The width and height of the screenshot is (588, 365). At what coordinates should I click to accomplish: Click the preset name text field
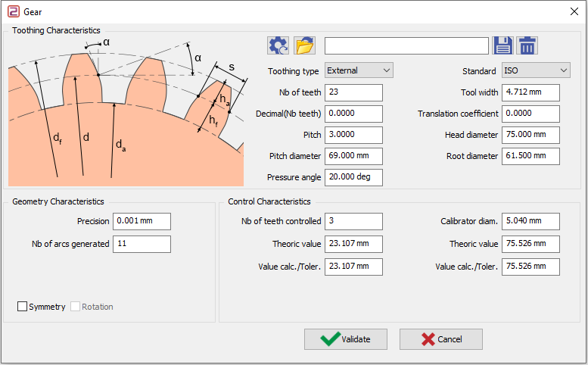406,45
